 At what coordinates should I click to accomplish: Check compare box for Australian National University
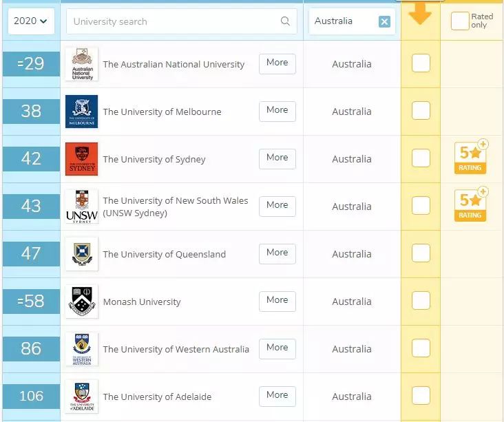[x=421, y=63]
